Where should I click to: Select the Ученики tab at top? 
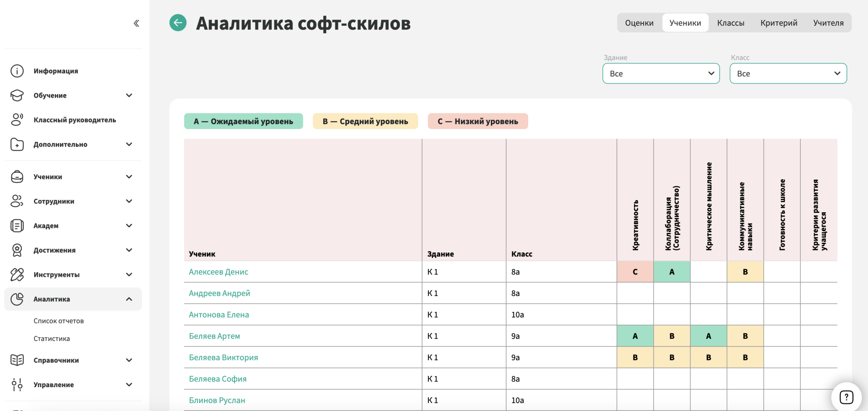point(685,23)
